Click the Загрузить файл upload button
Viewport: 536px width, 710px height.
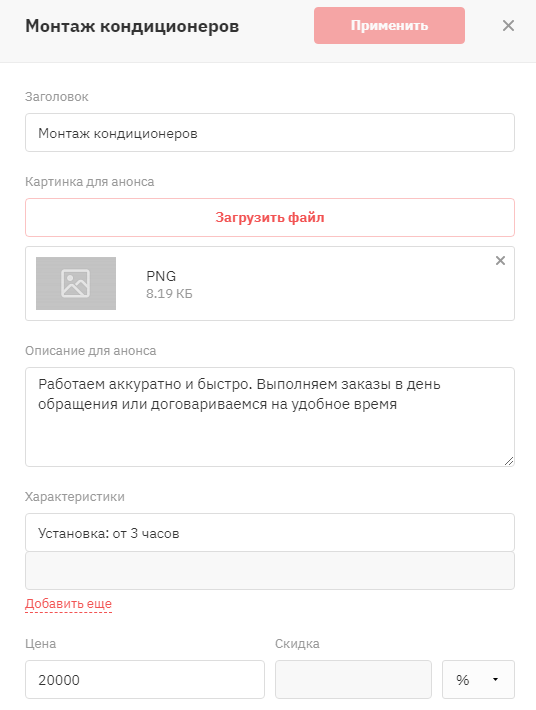tap(270, 217)
